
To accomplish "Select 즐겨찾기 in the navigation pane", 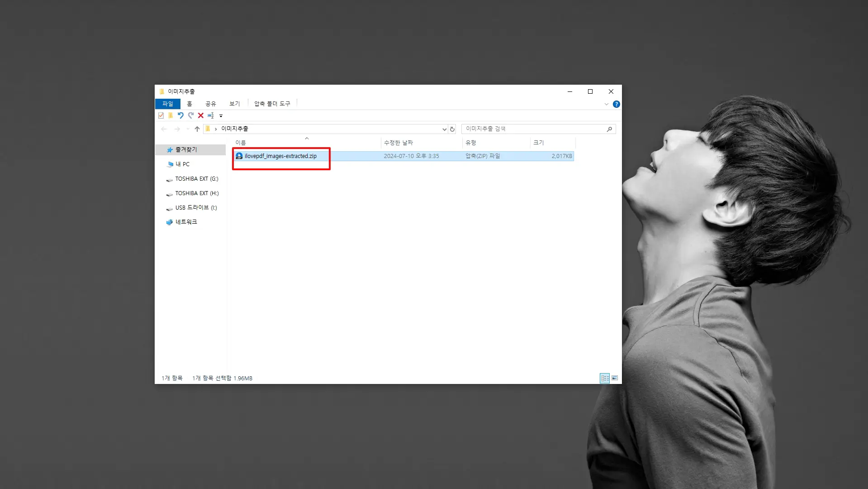I will 190,149.
